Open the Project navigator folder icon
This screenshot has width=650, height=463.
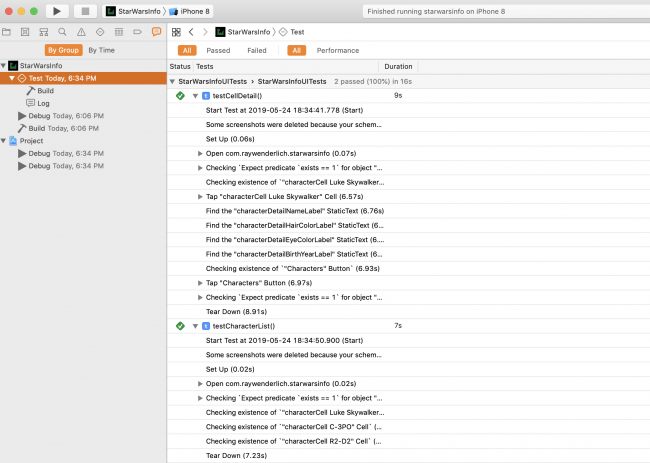(x=6, y=32)
